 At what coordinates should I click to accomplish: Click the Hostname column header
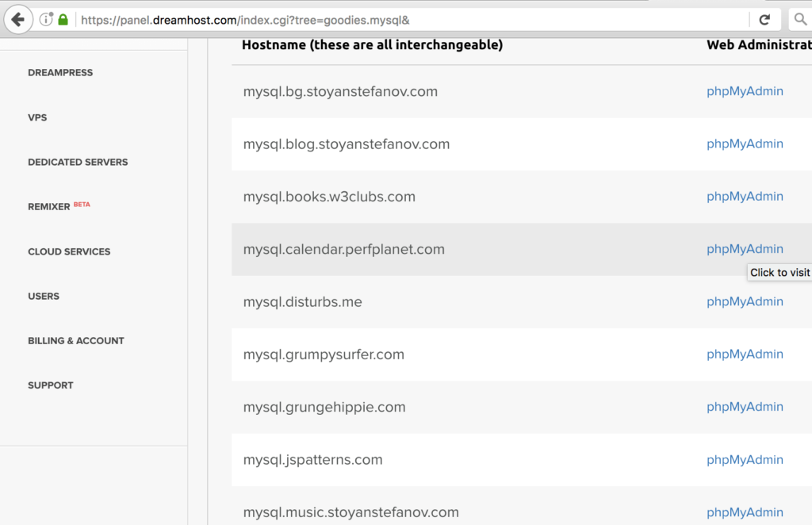pyautogui.click(x=373, y=45)
